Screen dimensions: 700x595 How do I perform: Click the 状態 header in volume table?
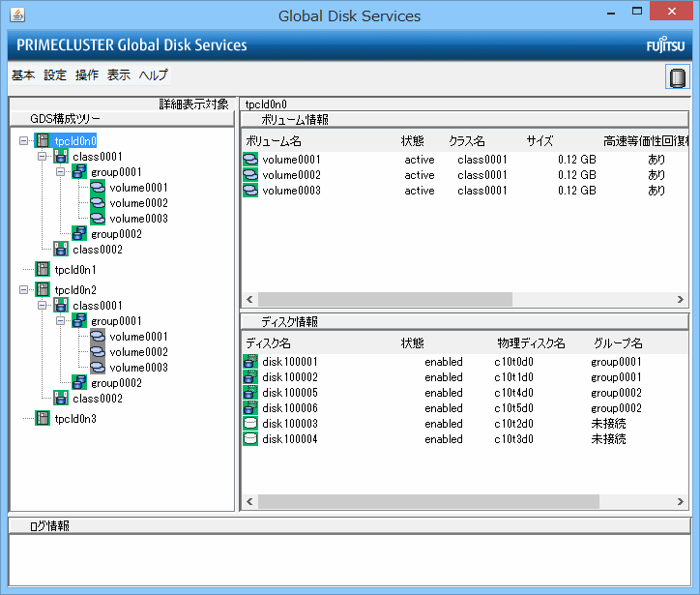(413, 141)
